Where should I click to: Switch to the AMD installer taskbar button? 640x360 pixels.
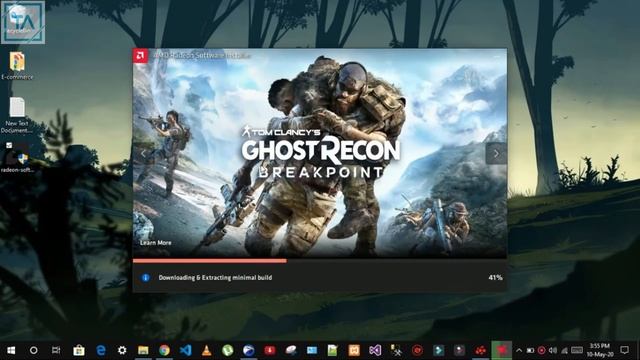[502, 350]
